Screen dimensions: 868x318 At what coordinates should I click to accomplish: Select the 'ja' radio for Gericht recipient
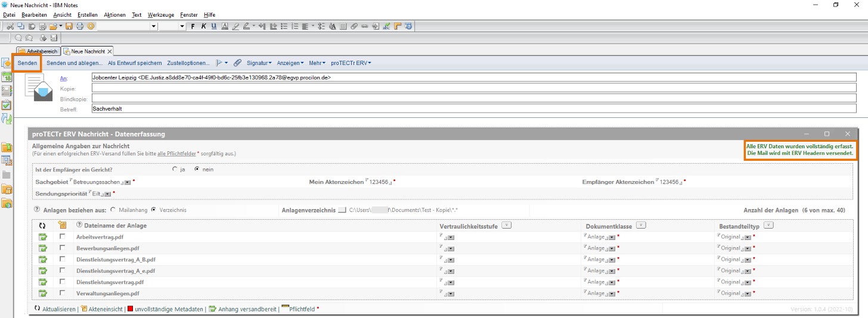pos(175,169)
